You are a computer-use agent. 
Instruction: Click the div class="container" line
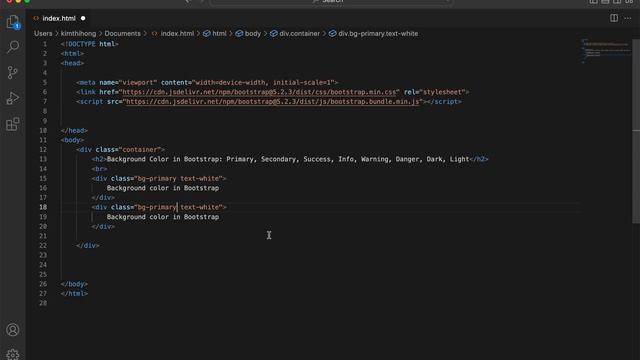pos(120,150)
